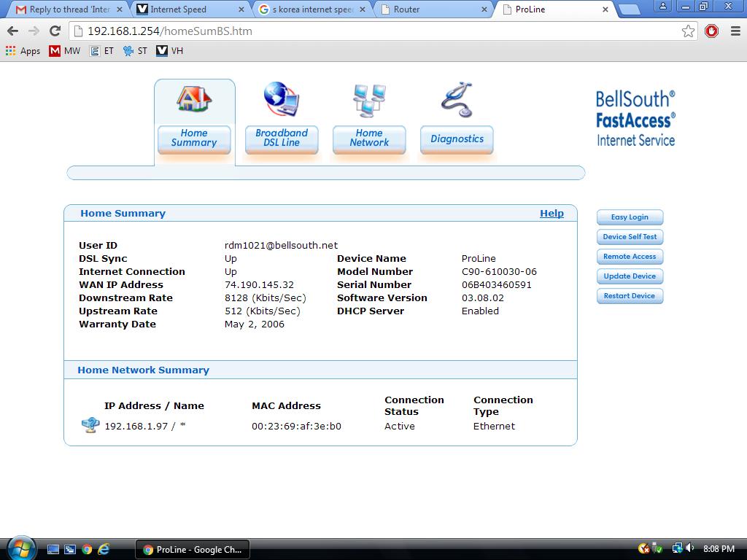Go back with the browser back arrow

pyautogui.click(x=13, y=31)
